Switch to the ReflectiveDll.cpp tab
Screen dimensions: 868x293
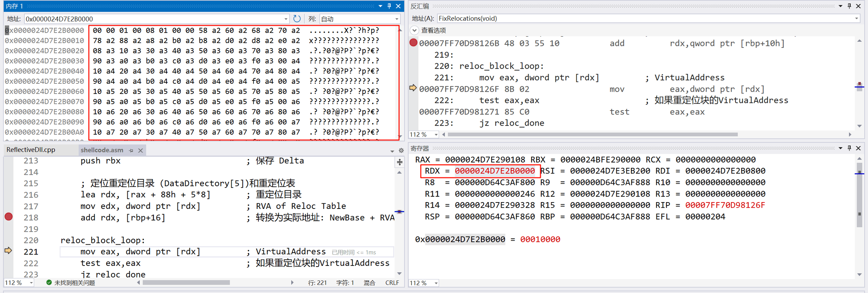click(x=31, y=150)
